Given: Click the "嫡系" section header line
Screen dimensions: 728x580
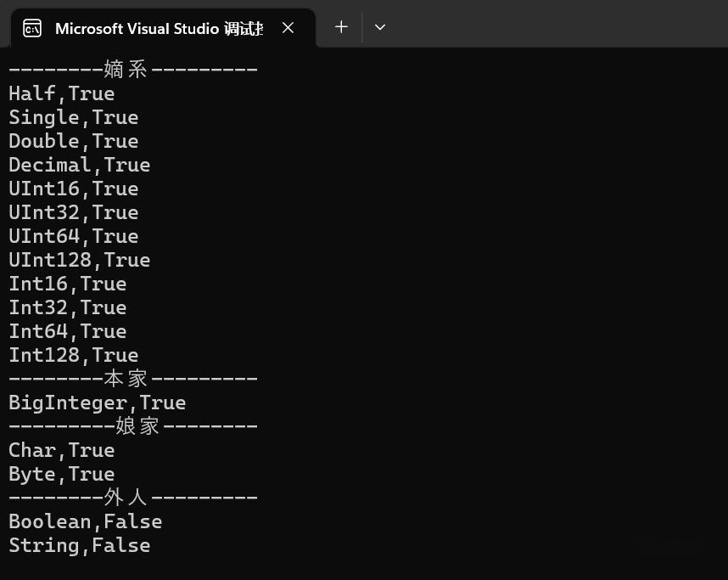Looking at the screenshot, I should [132, 70].
